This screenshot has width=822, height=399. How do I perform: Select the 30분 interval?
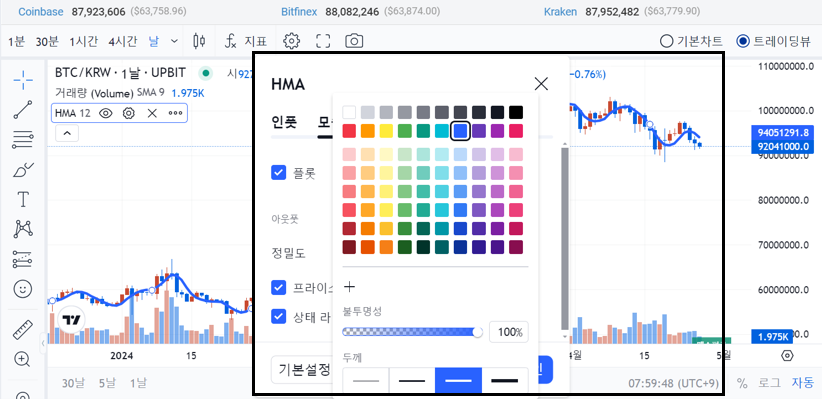click(47, 41)
